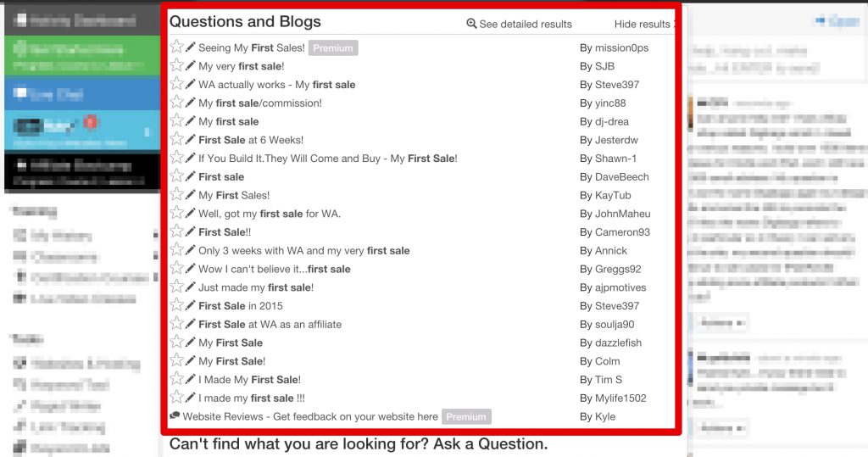868x457 pixels.
Task: Star the "Seeing My First Sales!" post
Action: coord(176,47)
